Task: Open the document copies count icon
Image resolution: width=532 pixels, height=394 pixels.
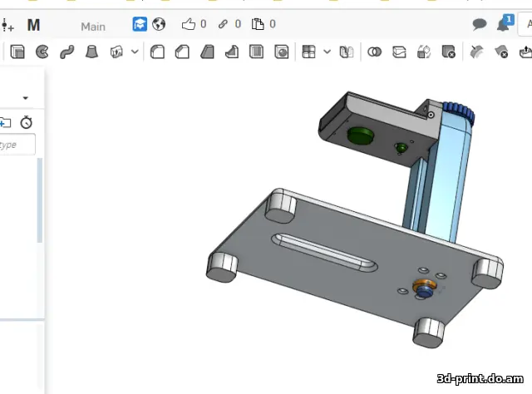Action: (258, 24)
